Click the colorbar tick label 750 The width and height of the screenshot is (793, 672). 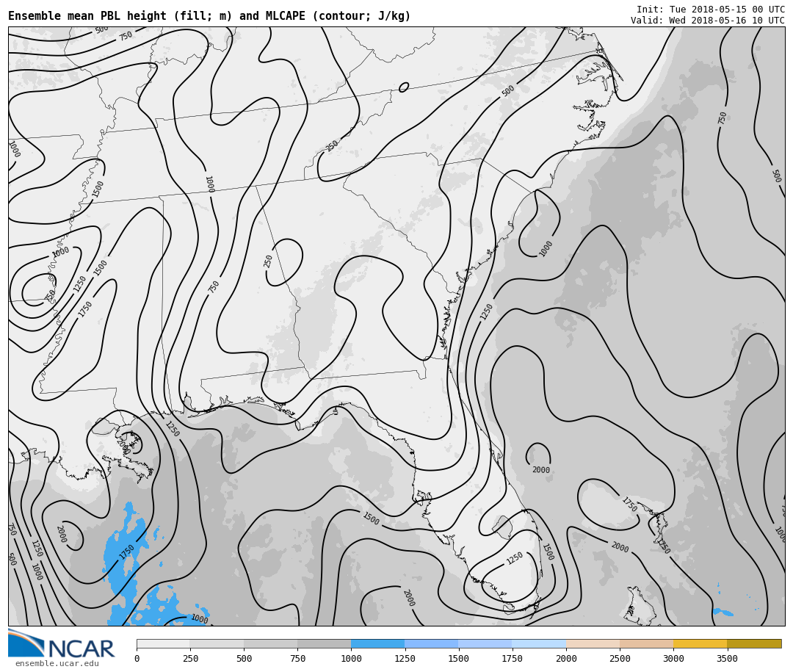pyautogui.click(x=298, y=658)
